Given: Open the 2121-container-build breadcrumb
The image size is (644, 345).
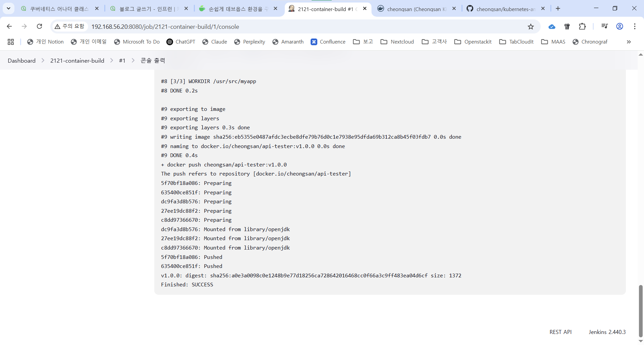Looking at the screenshot, I should 77,61.
